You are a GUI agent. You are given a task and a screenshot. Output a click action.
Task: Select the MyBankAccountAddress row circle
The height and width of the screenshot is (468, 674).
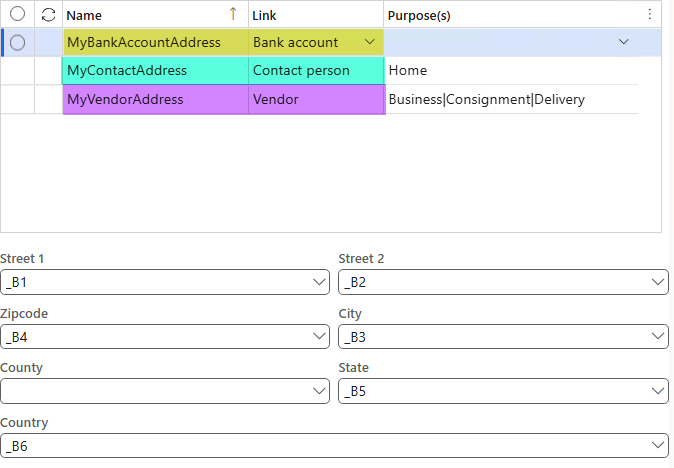pos(17,43)
